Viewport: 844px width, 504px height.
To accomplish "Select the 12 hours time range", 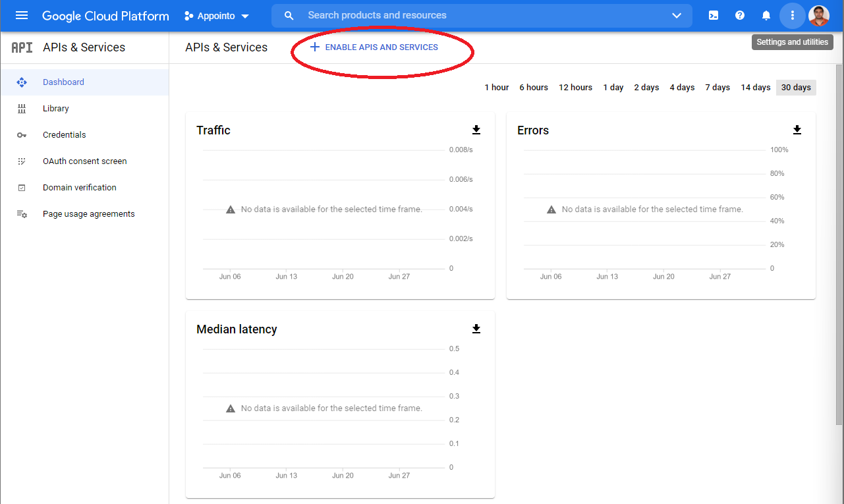I will pos(576,88).
